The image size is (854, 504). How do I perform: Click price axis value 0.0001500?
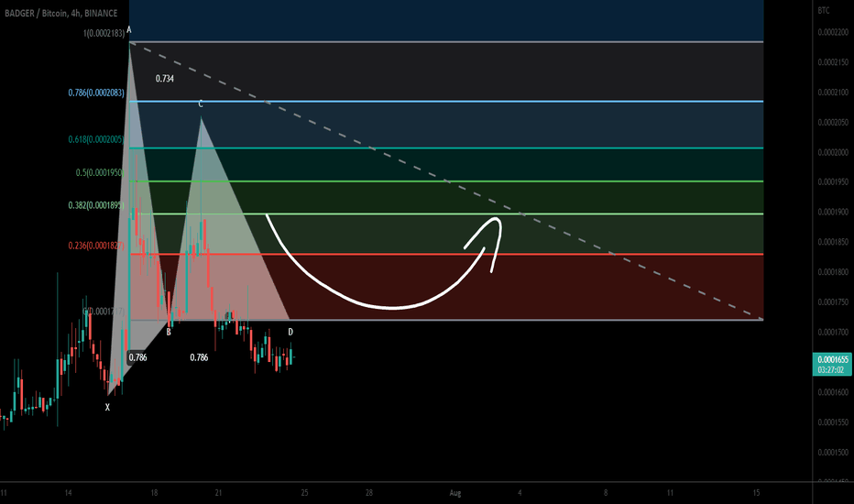tap(833, 453)
